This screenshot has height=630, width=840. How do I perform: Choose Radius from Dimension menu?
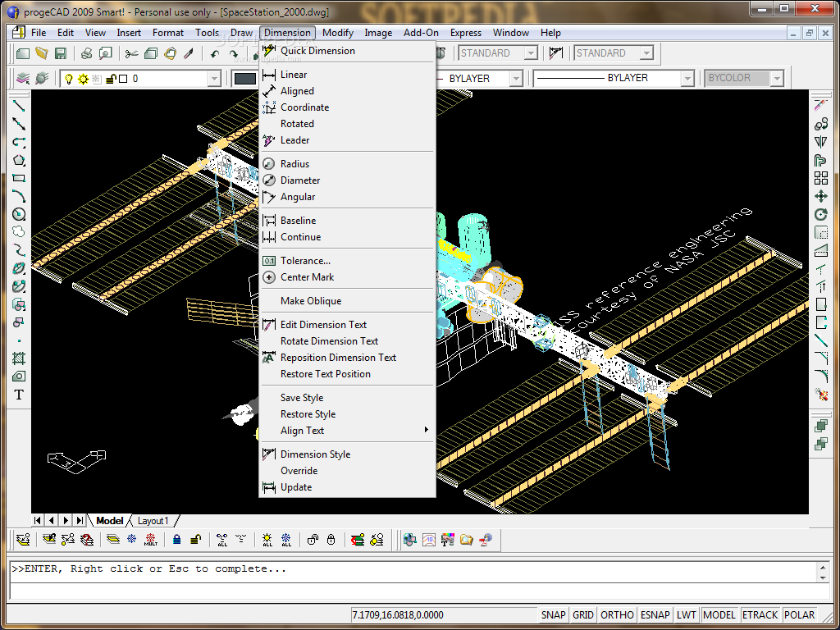[x=347, y=164]
